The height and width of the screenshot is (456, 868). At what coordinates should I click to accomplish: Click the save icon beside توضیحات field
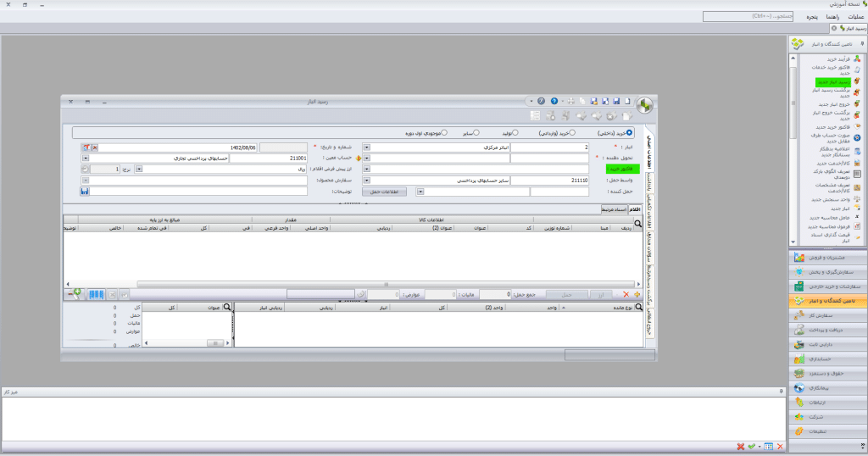coord(84,192)
